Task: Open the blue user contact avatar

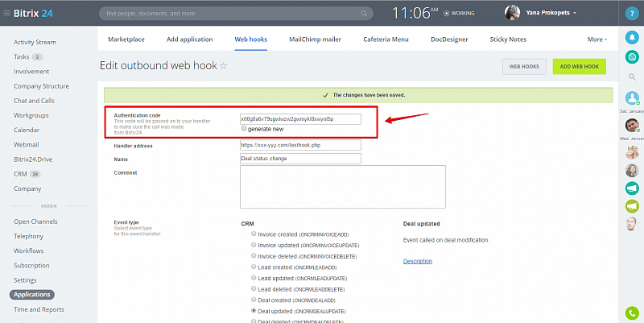Action: (632, 98)
